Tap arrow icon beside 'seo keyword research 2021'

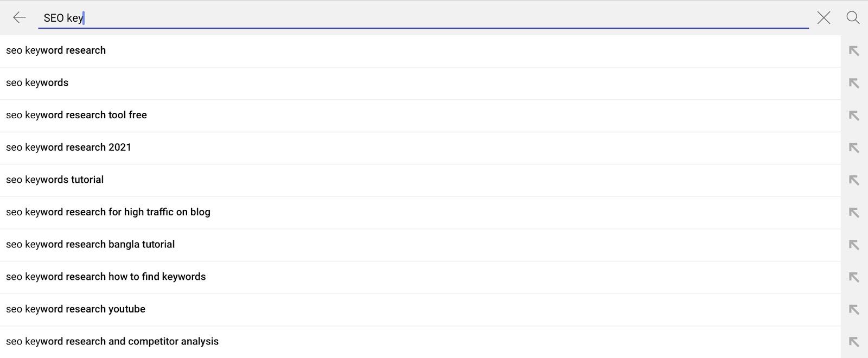(854, 148)
